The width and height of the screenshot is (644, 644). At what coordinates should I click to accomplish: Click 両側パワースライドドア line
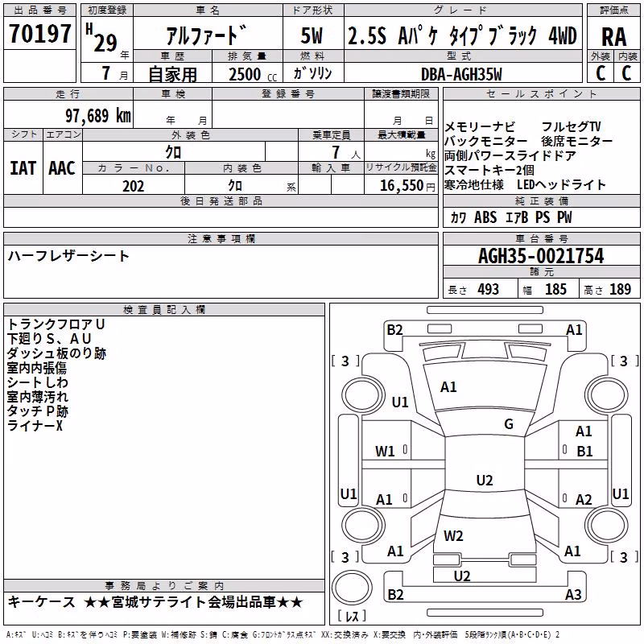[x=510, y=156]
